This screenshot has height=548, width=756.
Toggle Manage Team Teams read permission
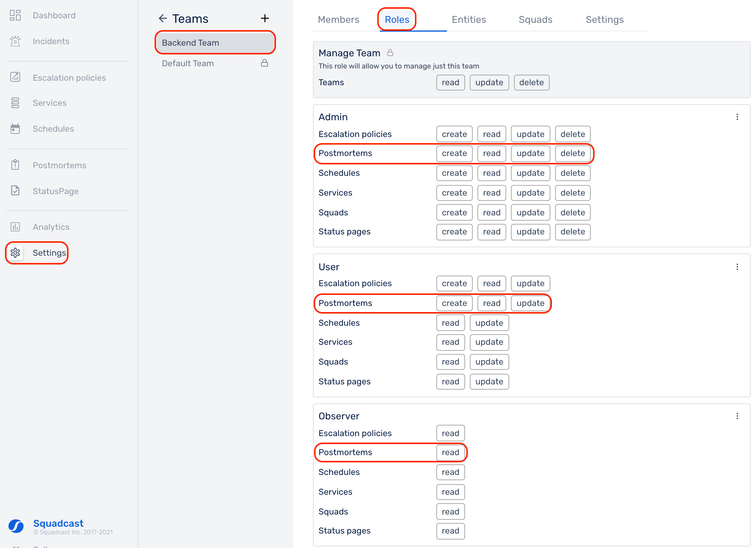(x=451, y=83)
